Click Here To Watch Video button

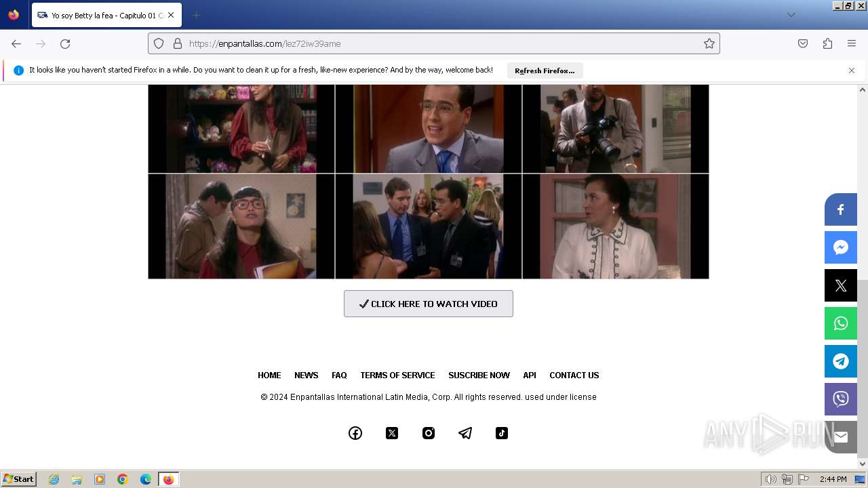(x=429, y=304)
